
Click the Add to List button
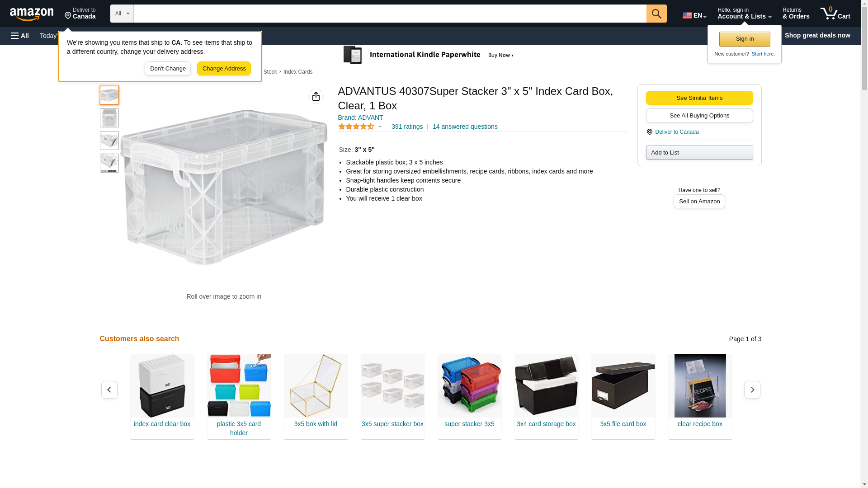click(699, 153)
